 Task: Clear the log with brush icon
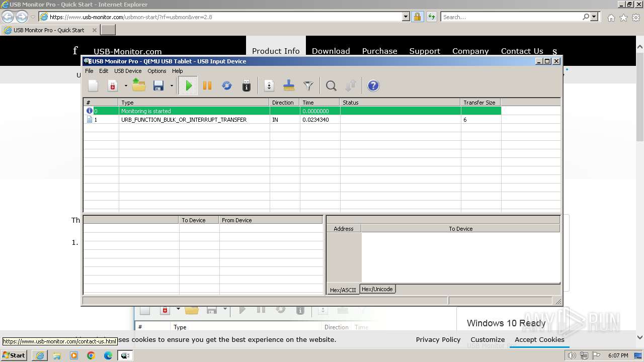coord(289,86)
